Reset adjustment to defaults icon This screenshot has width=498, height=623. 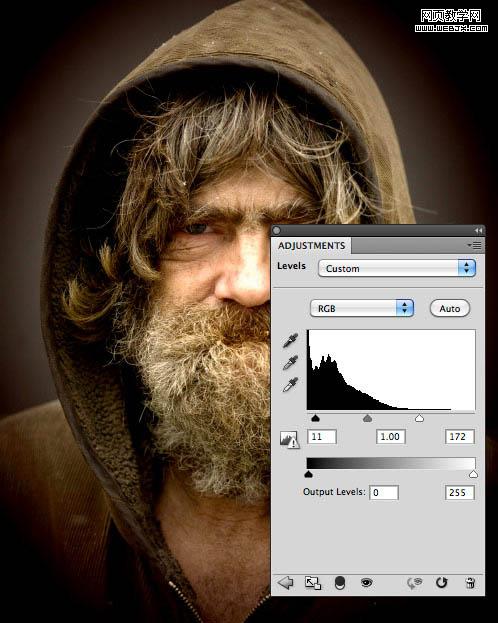[442, 582]
